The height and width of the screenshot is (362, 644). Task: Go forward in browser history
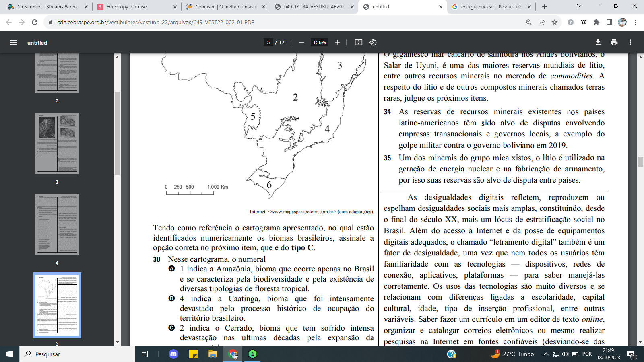(x=22, y=22)
